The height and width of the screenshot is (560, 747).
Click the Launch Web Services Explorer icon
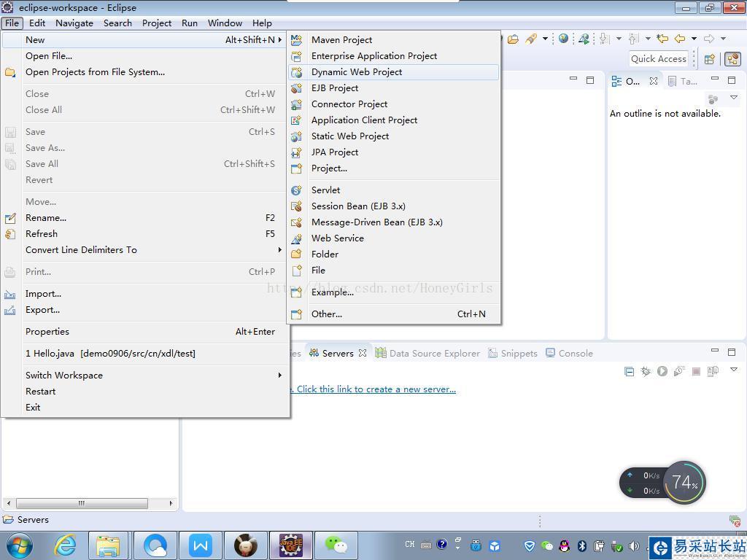pos(584,39)
